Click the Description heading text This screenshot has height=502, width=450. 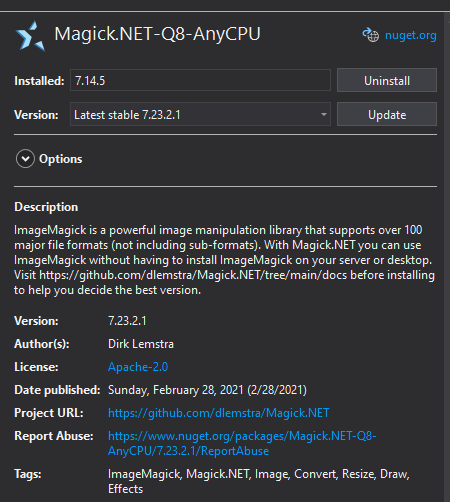[46, 207]
